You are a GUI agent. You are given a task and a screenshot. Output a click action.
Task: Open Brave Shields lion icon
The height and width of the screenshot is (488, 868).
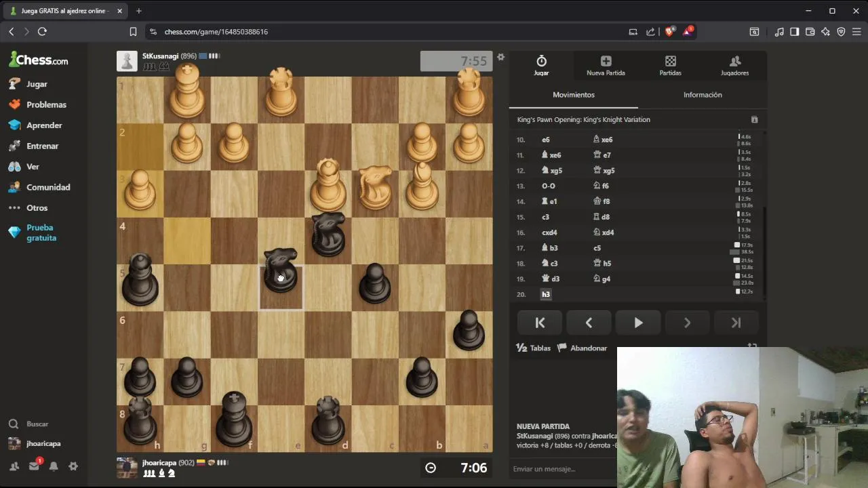(x=670, y=32)
